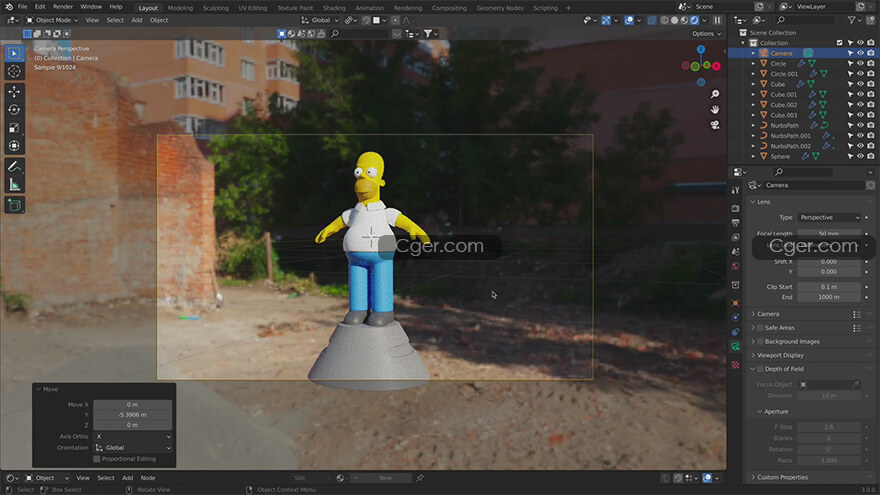Viewport: 880px width, 495px height.
Task: Open the Tool properties tab icon
Action: click(x=735, y=190)
